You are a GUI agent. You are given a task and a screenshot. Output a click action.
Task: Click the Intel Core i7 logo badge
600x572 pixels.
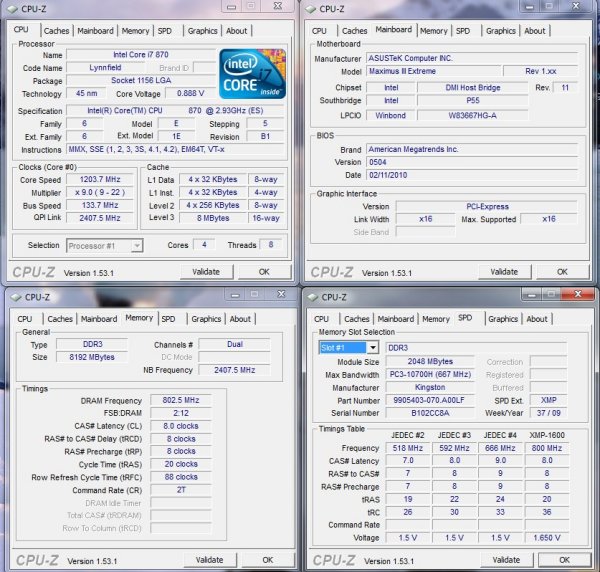coord(252,74)
